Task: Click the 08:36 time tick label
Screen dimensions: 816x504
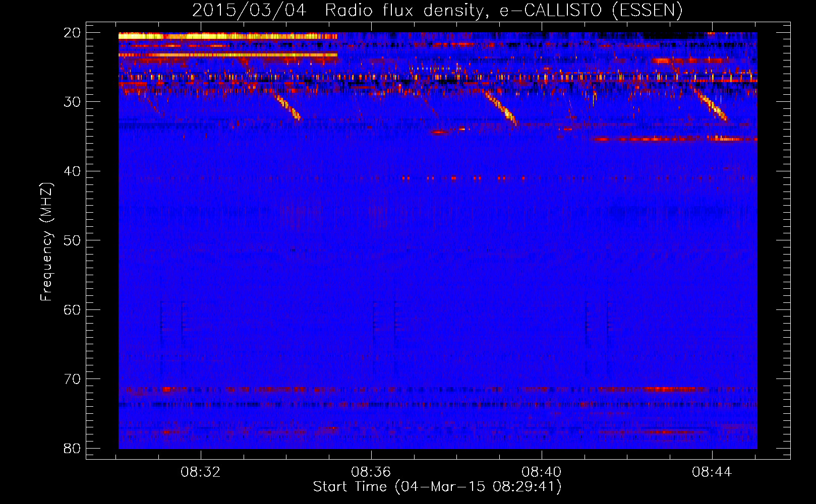Action: 371,472
